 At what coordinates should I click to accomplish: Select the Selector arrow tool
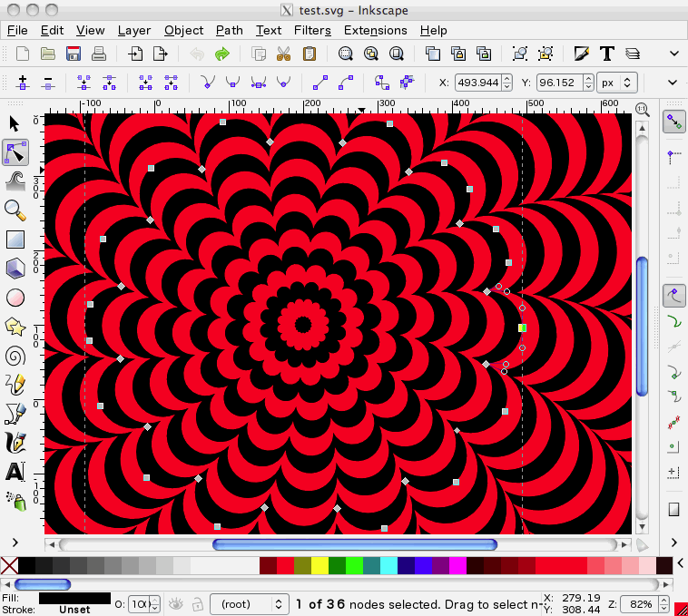[x=15, y=123]
